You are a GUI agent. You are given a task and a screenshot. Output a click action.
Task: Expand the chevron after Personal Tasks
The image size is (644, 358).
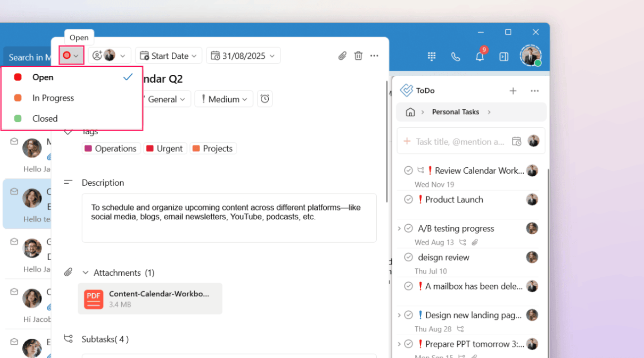tap(489, 112)
